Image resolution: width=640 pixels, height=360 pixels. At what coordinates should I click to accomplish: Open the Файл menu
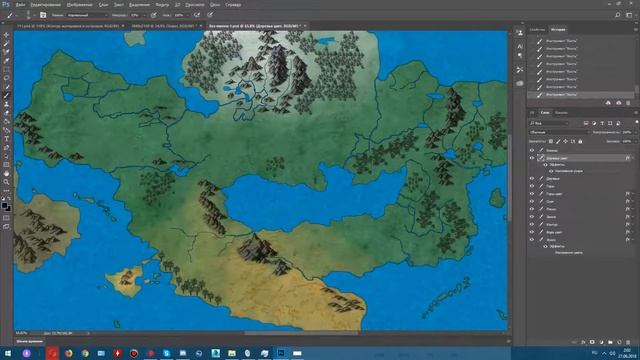(x=20, y=5)
